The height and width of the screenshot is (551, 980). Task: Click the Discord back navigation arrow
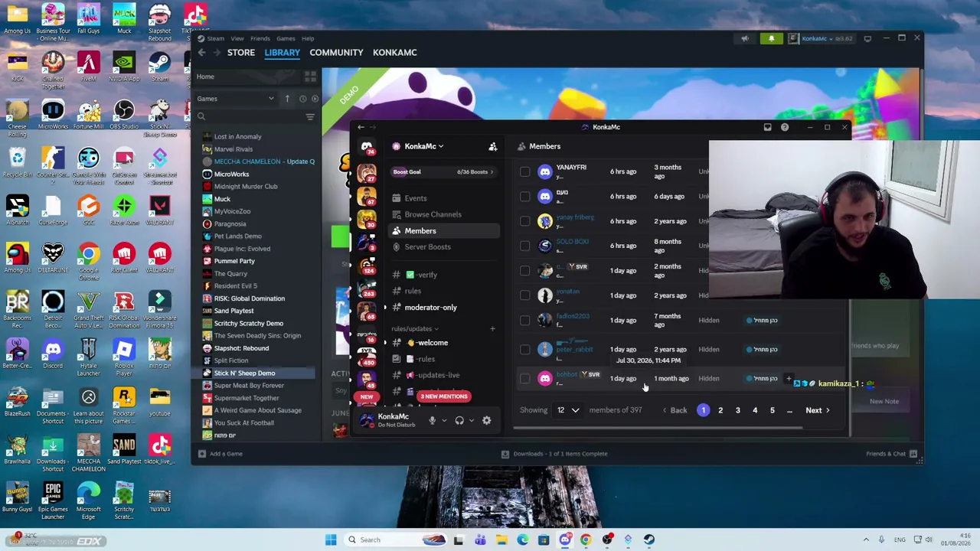[x=361, y=127]
